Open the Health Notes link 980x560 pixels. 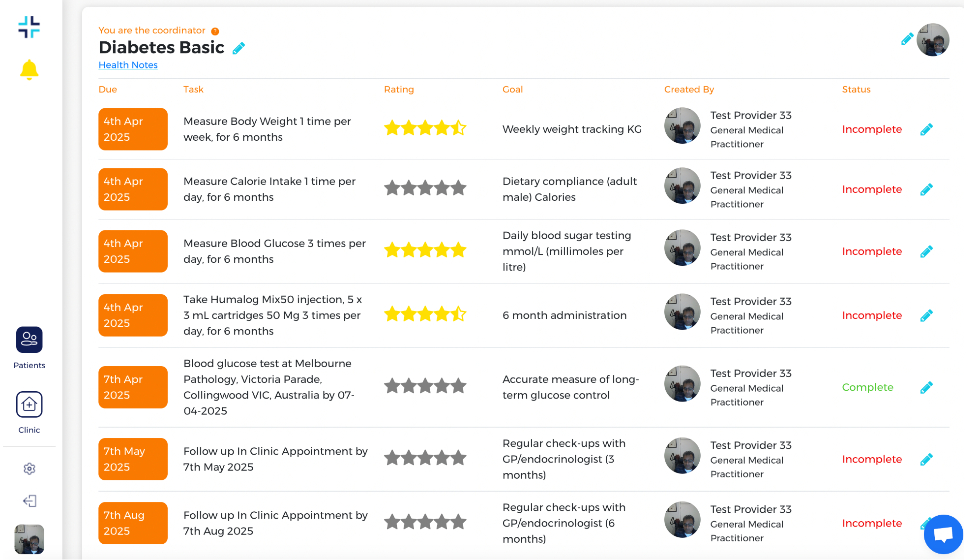point(128,65)
